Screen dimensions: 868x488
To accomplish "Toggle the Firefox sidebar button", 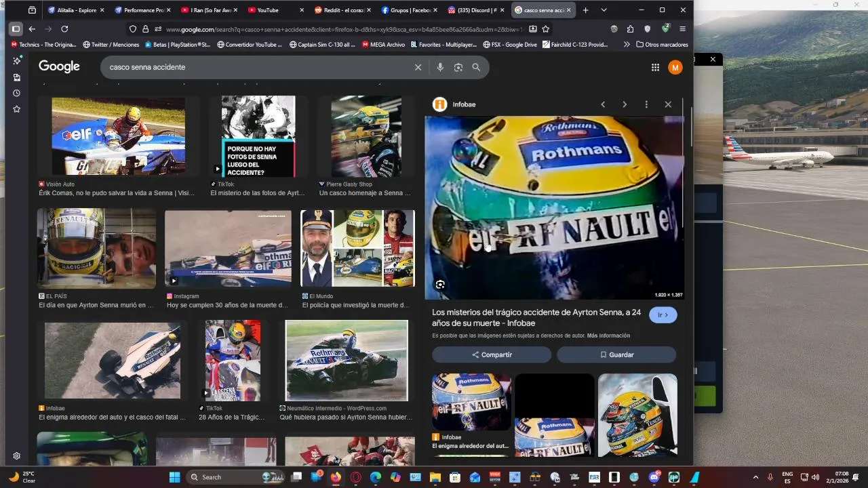I will [16, 28].
